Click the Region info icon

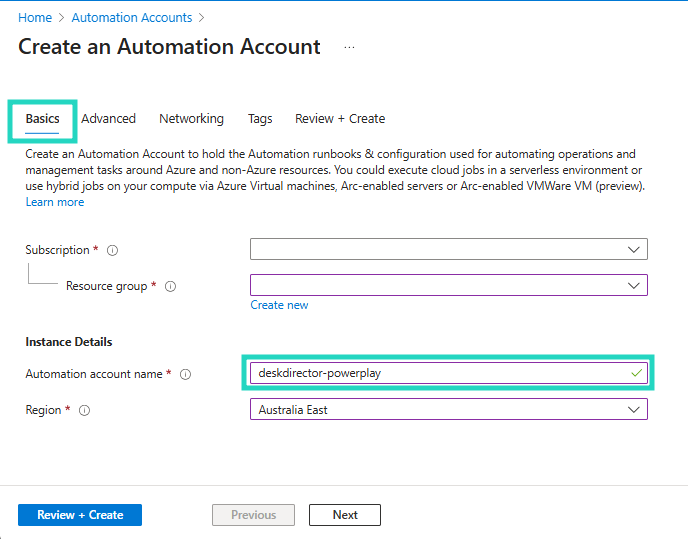click(x=84, y=410)
